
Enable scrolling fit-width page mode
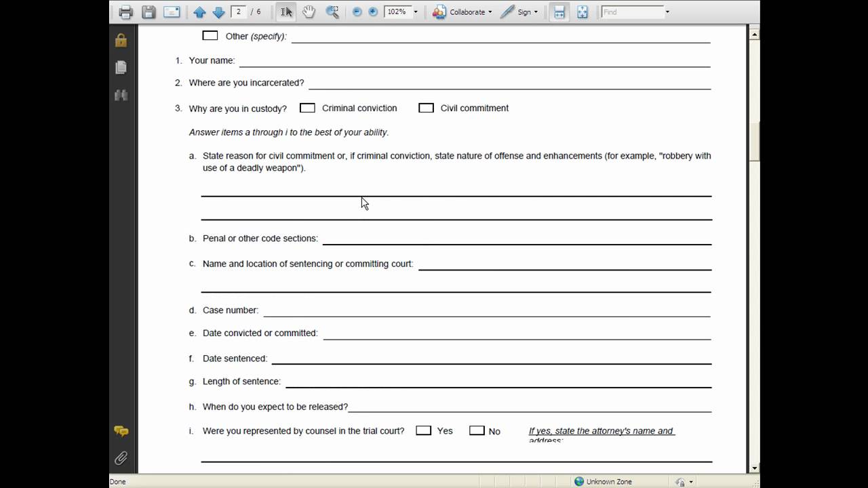(x=559, y=12)
